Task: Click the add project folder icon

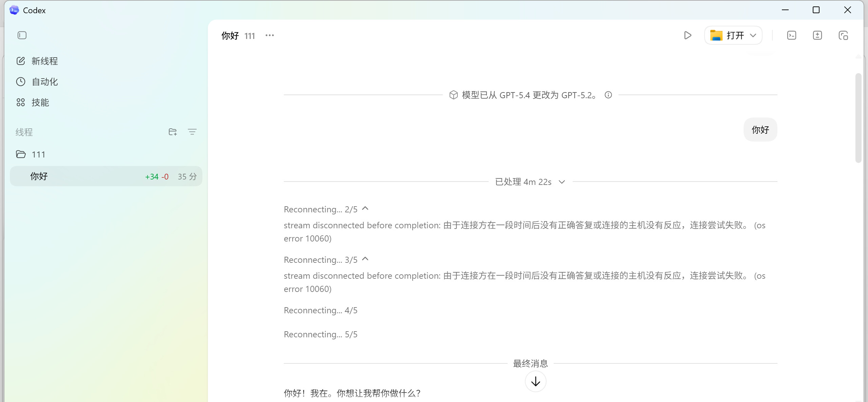Action: (173, 132)
